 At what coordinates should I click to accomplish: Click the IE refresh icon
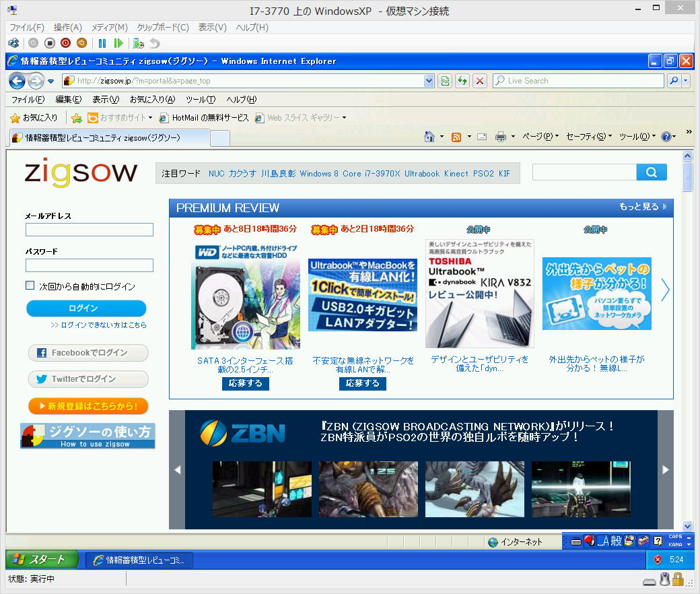(462, 81)
